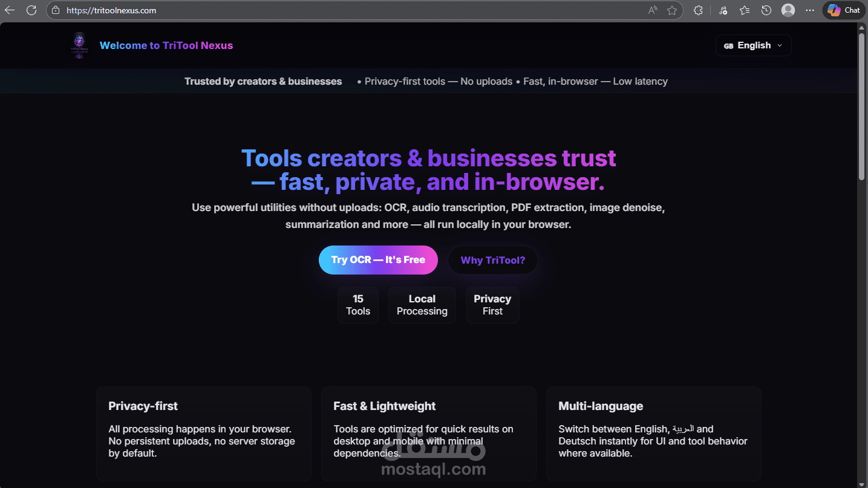Click the Privacy First stat badge

(x=492, y=305)
